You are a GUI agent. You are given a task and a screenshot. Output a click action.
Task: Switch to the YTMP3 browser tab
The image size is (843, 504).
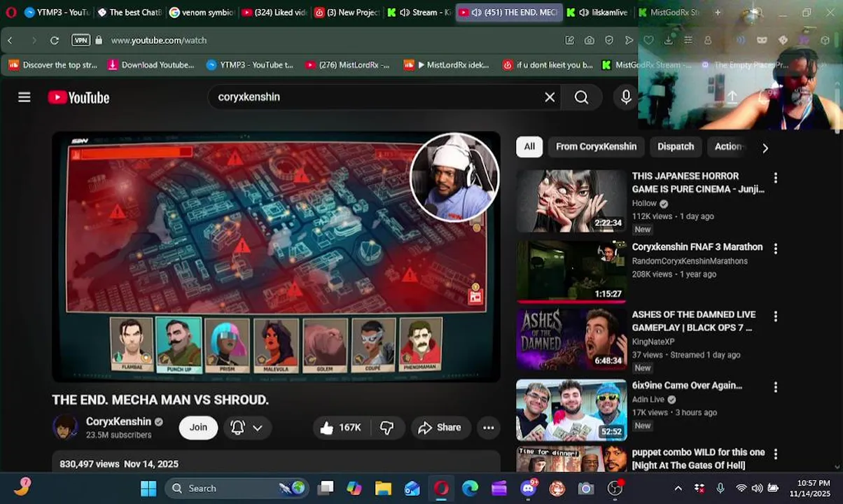(57, 13)
